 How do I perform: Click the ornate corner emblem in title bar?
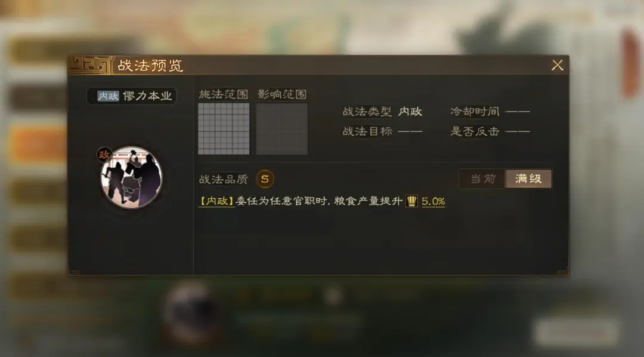pos(91,65)
